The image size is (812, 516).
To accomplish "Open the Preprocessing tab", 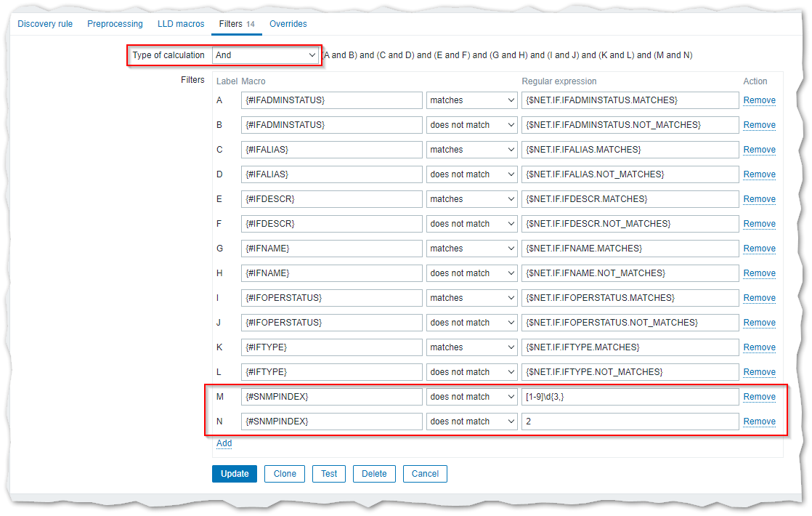I will click(x=115, y=24).
